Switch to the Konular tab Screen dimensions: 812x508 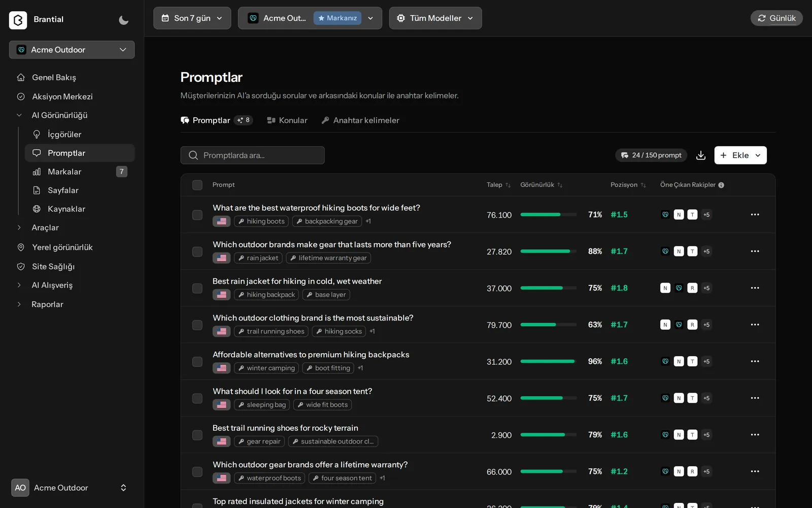pos(287,120)
